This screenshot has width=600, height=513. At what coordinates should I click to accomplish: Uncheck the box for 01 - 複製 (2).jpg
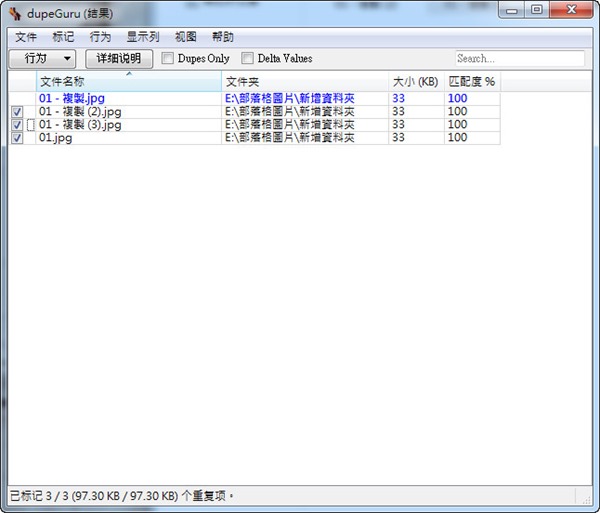click(x=17, y=112)
